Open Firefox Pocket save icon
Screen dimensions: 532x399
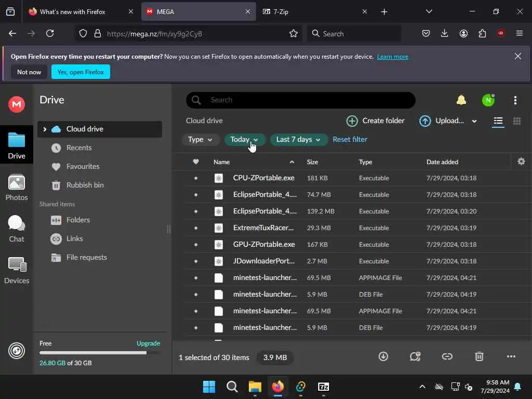pos(426,33)
